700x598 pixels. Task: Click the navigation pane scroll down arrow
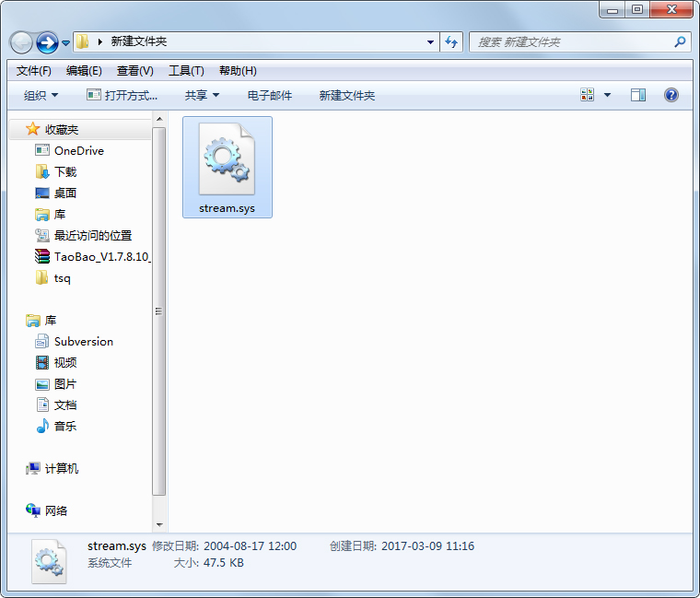(x=159, y=525)
